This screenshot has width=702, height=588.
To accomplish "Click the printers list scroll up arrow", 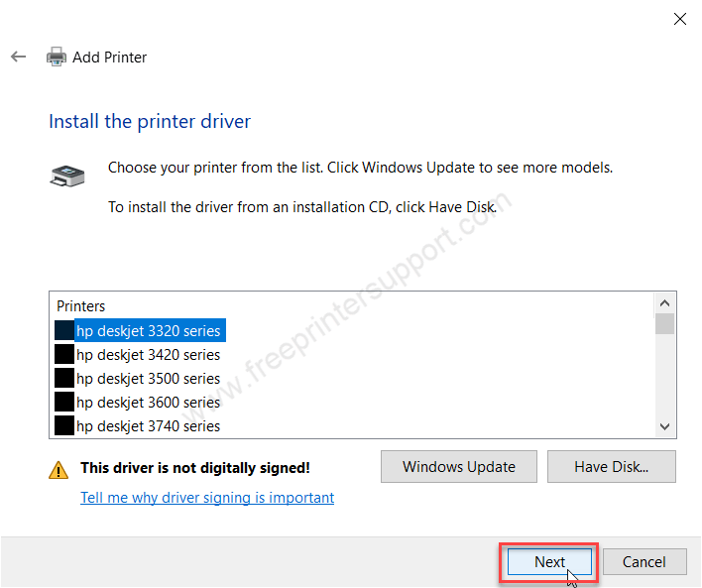I will tap(665, 303).
